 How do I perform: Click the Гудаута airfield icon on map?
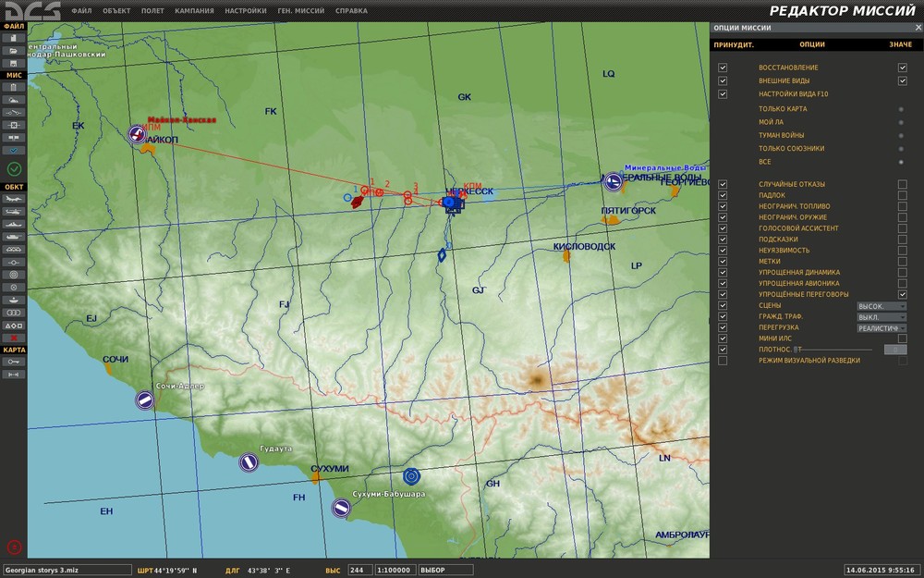[249, 461]
